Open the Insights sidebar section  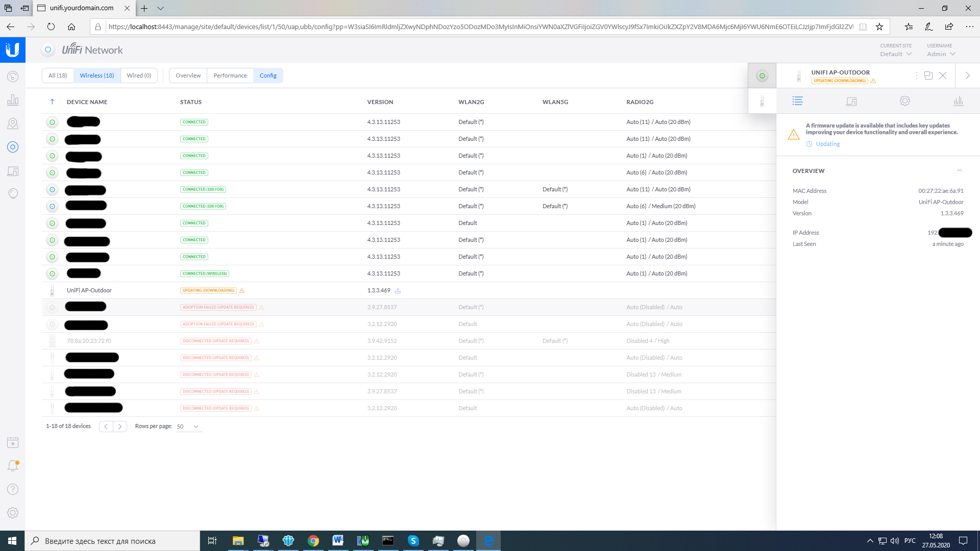13,193
